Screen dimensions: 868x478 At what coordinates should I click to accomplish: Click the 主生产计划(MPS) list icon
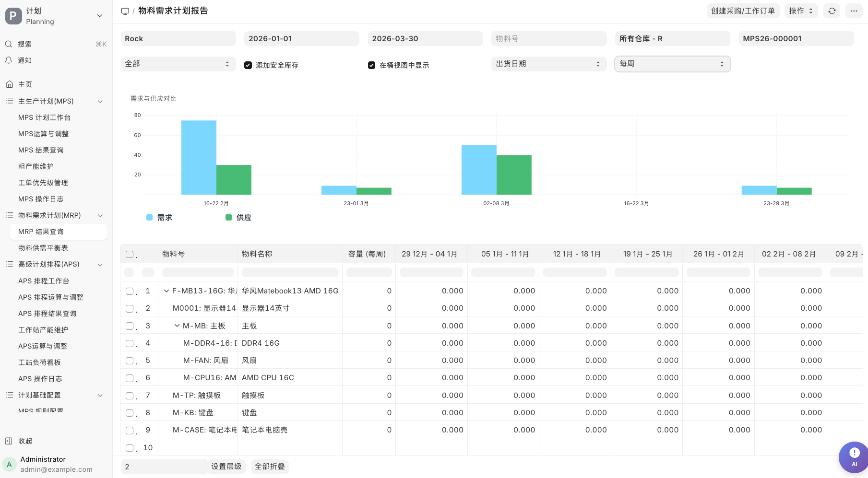9,101
